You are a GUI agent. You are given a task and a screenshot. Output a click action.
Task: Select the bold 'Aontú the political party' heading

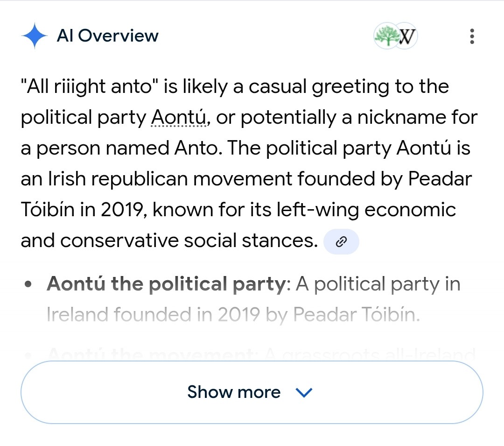tap(166, 284)
